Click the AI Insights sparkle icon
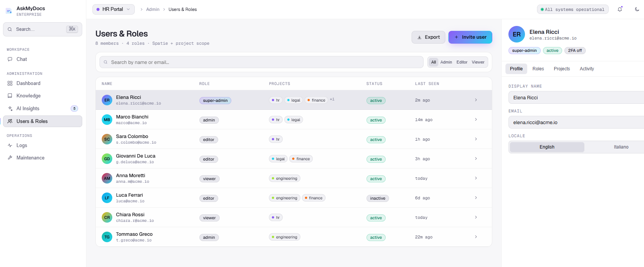 tap(10, 108)
